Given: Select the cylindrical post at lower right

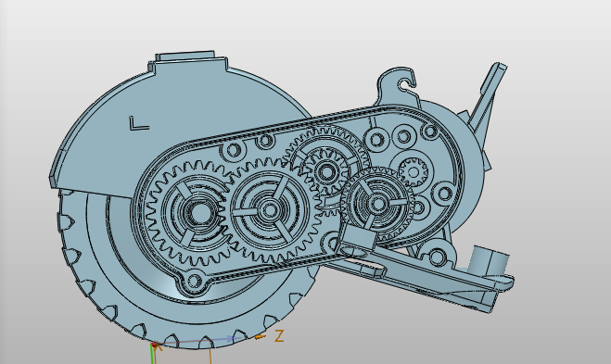Looking at the screenshot, I should [489, 260].
